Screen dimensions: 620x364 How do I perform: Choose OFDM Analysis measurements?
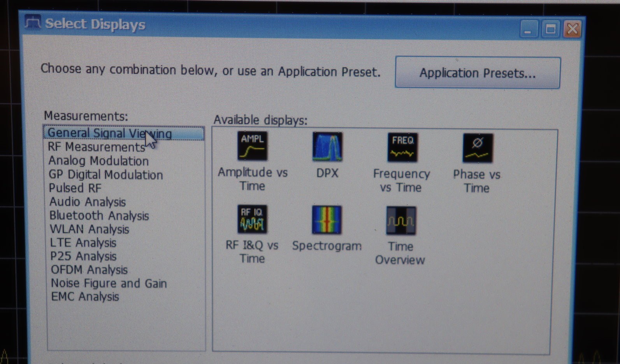pos(90,270)
